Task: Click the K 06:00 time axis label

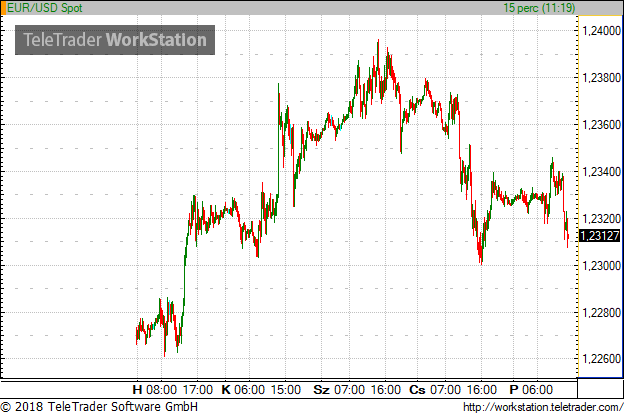Action: click(x=243, y=389)
